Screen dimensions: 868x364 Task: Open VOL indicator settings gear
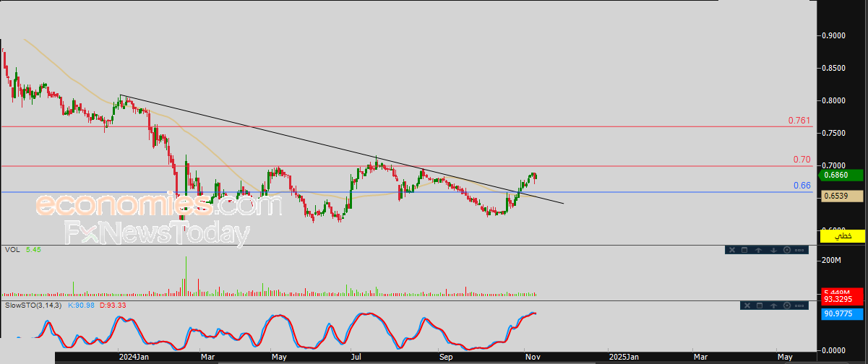tap(787, 250)
